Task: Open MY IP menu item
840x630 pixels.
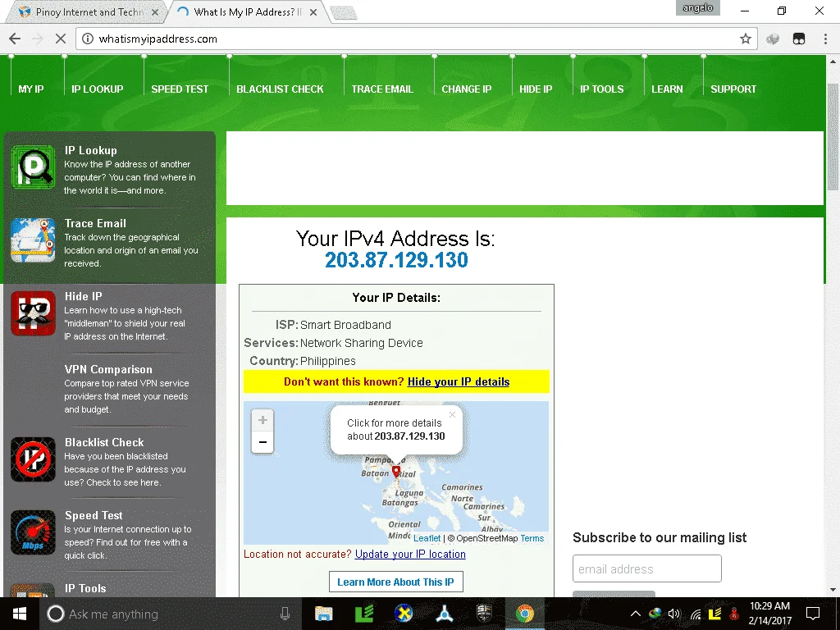Action: 31,89
